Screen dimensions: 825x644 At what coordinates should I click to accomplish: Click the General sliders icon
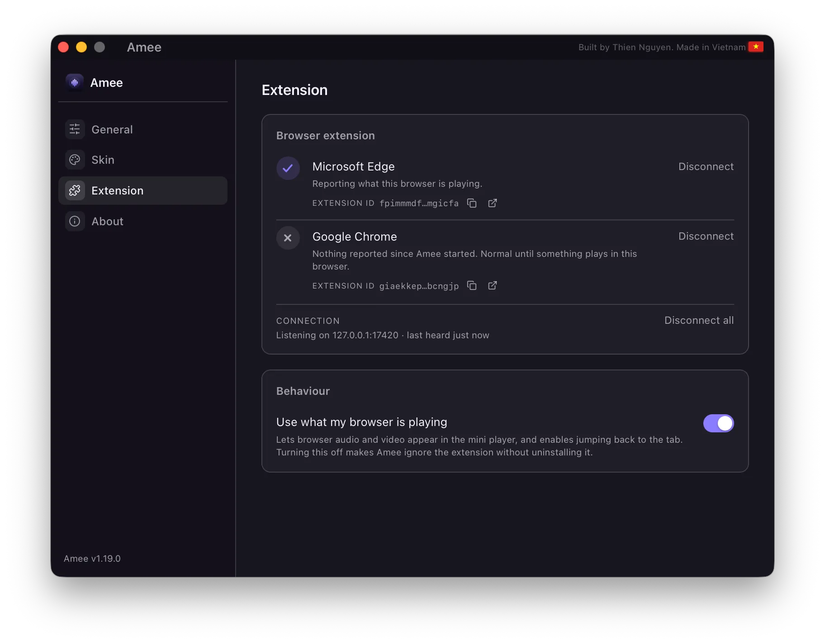click(x=75, y=129)
